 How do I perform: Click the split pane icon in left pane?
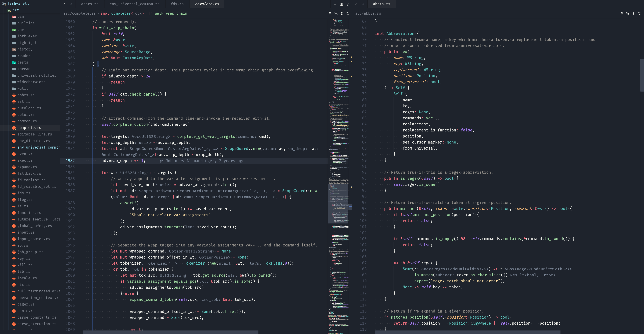tap(341, 4)
